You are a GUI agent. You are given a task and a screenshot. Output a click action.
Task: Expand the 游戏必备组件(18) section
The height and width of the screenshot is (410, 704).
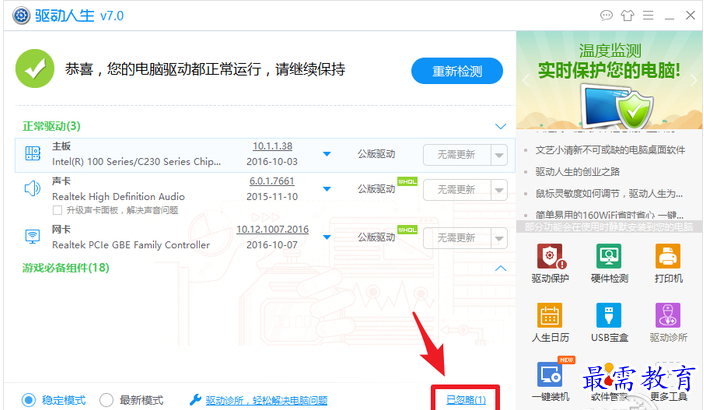[x=500, y=268]
